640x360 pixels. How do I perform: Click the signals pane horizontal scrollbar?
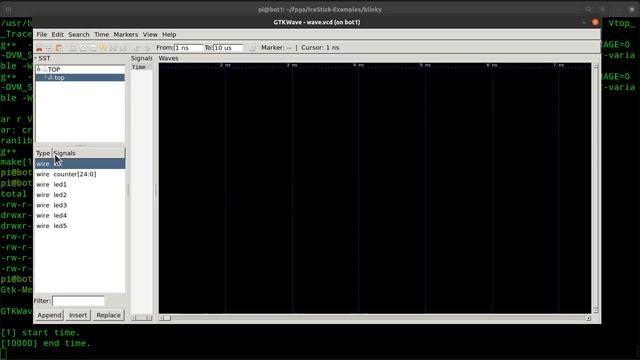[142, 318]
